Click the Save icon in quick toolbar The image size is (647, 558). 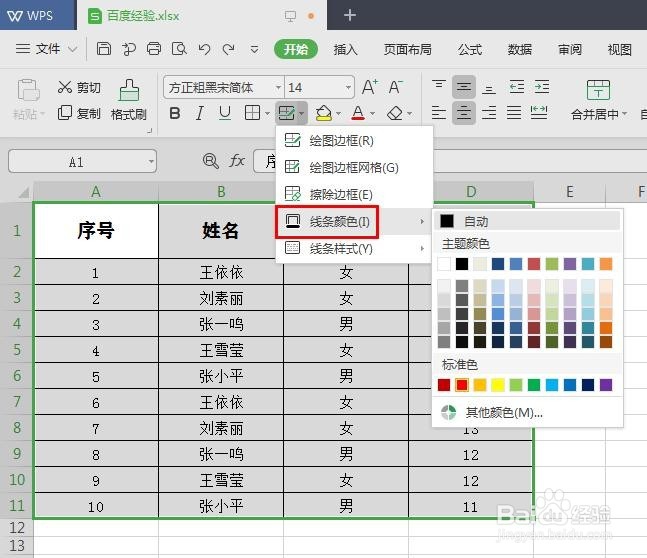[x=104, y=49]
